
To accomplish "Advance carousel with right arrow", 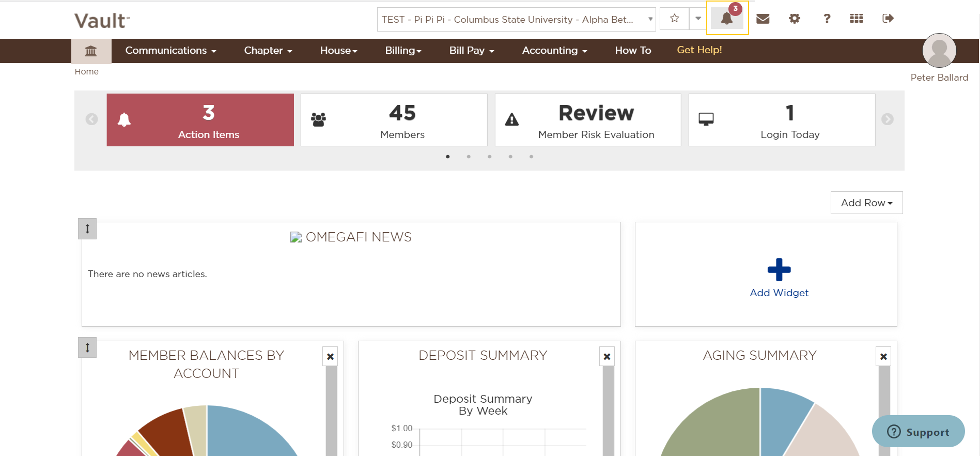I will pos(887,119).
